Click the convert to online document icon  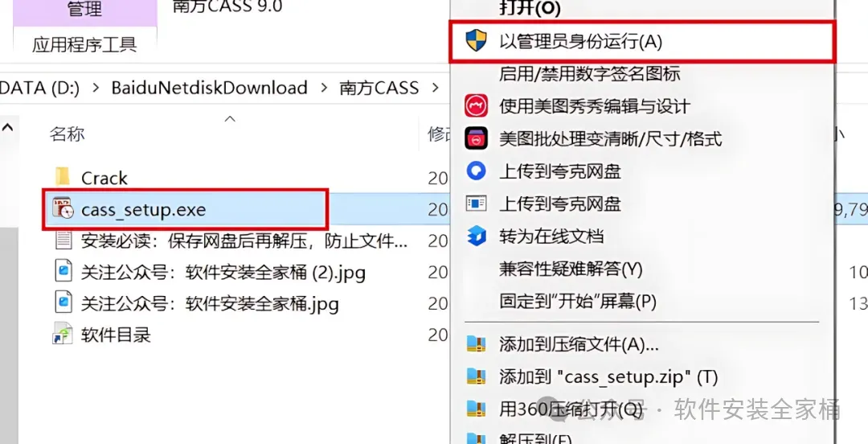(x=476, y=236)
